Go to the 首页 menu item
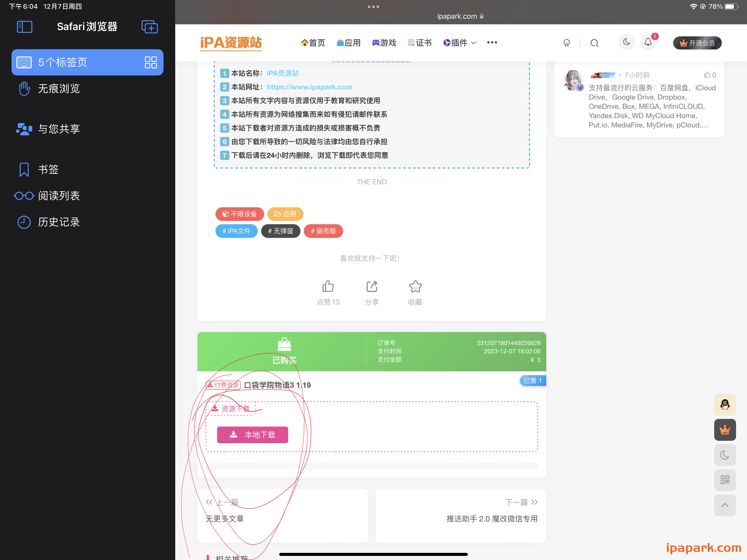 coord(313,43)
